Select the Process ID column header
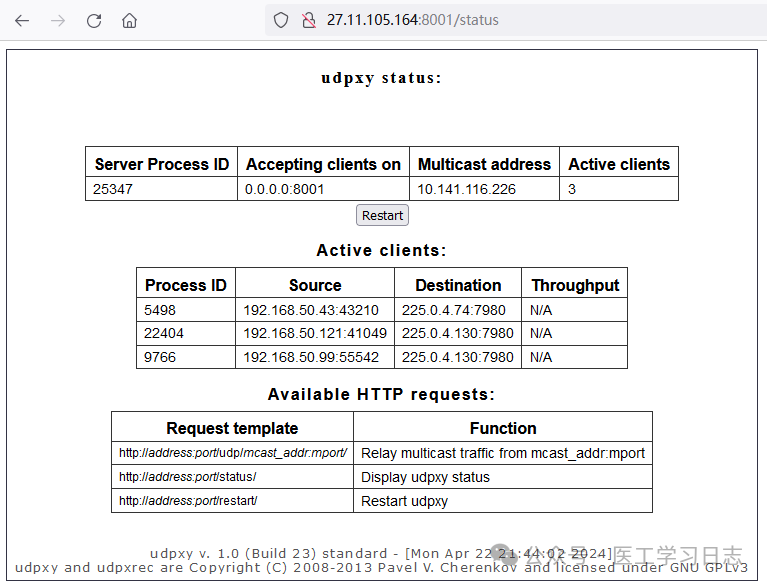Viewport: 767px width, 586px height. coord(186,285)
